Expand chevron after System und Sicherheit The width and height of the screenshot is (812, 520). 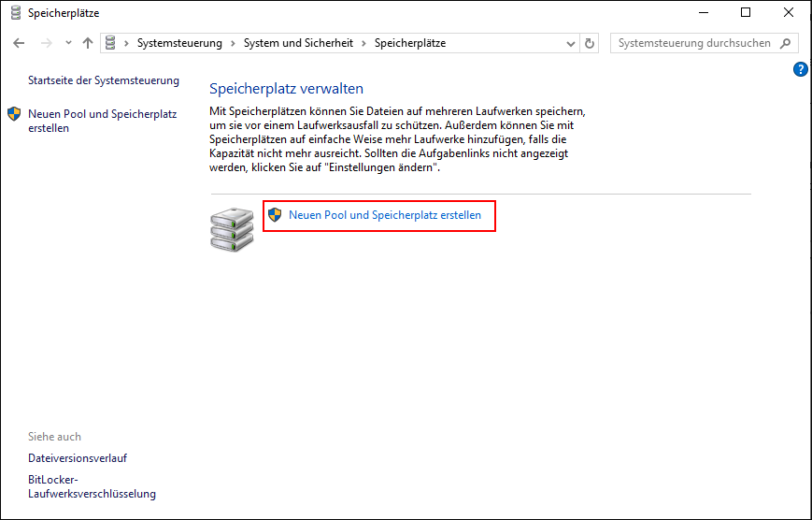coord(364,43)
